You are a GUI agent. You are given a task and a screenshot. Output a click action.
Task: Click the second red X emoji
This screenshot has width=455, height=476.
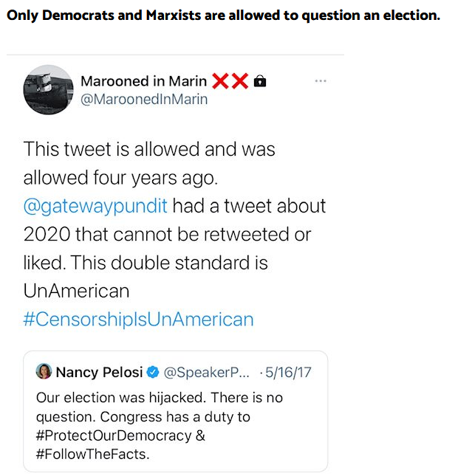240,81
